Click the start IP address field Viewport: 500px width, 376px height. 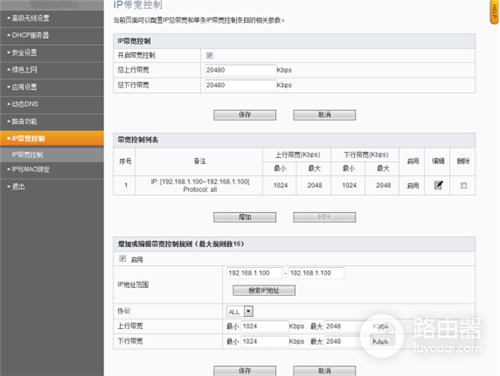255,273
